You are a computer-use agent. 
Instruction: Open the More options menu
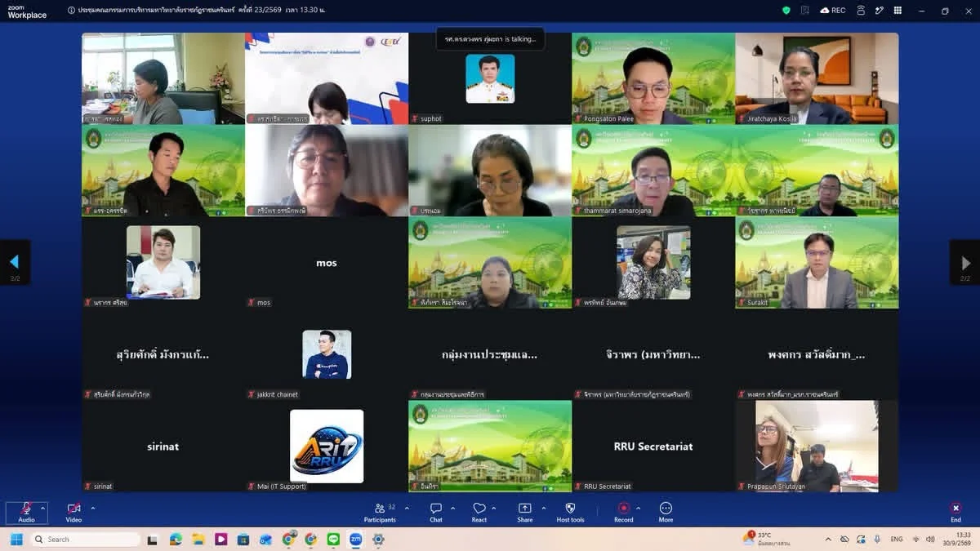[x=666, y=512]
